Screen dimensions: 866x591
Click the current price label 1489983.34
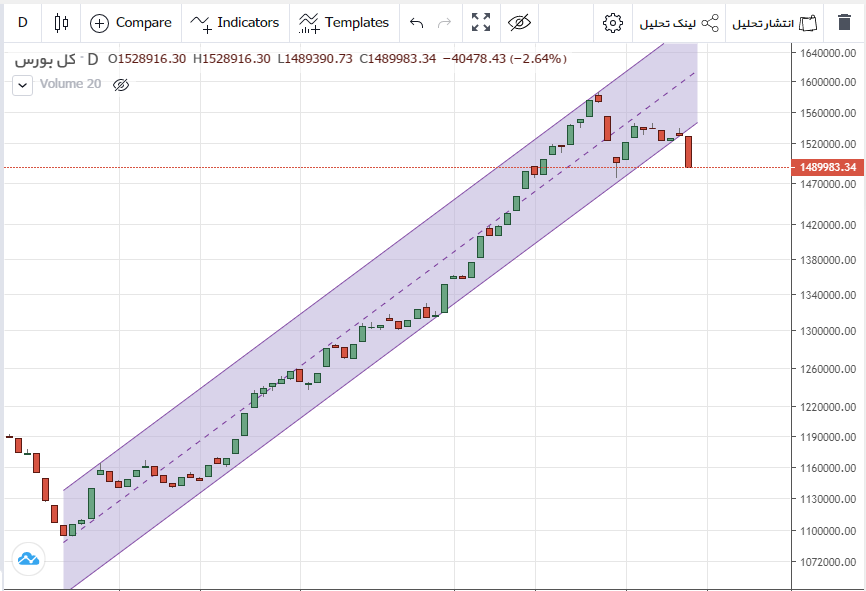pyautogui.click(x=827, y=167)
